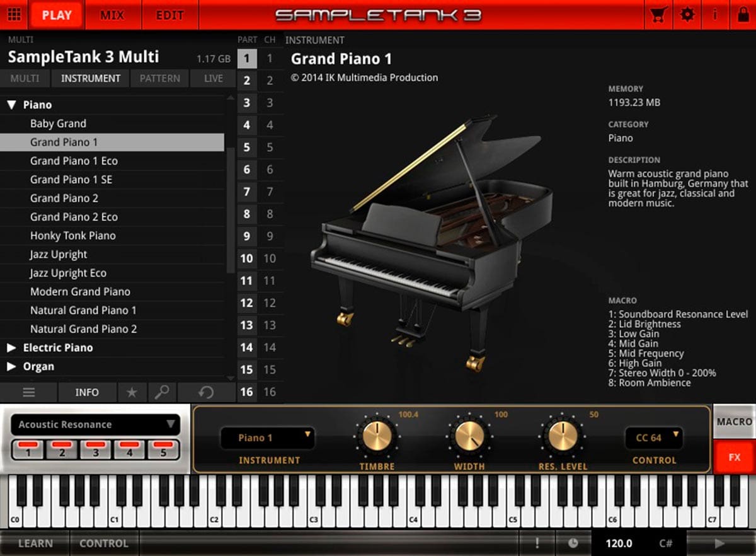756x556 pixels.
Task: Click the WIDTH knob
Action: (469, 436)
